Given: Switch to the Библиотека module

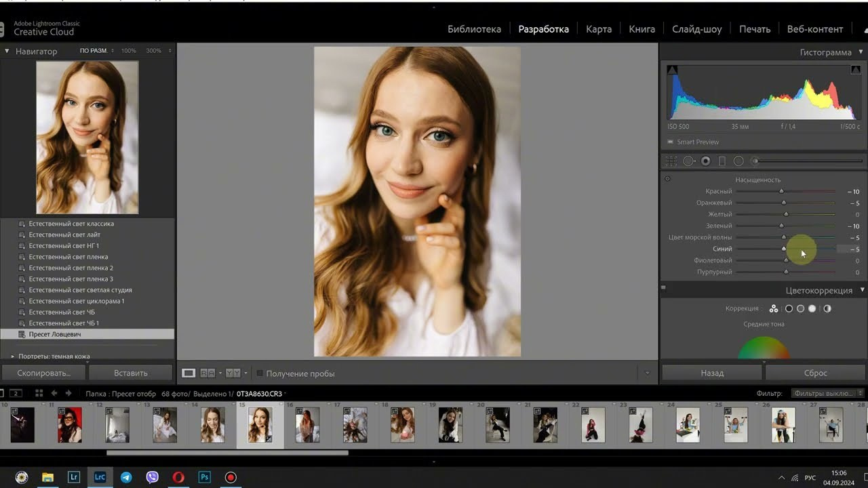Looking at the screenshot, I should pyautogui.click(x=474, y=29).
